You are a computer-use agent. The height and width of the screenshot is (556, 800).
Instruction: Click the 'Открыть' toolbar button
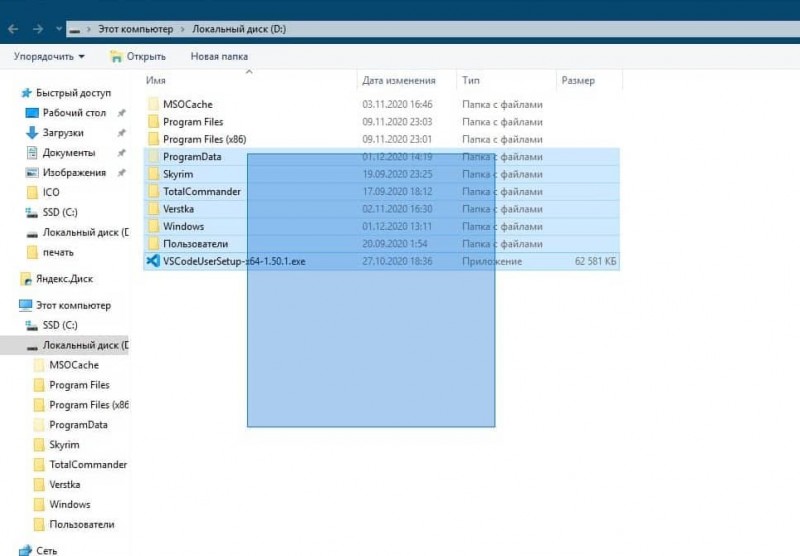138,56
